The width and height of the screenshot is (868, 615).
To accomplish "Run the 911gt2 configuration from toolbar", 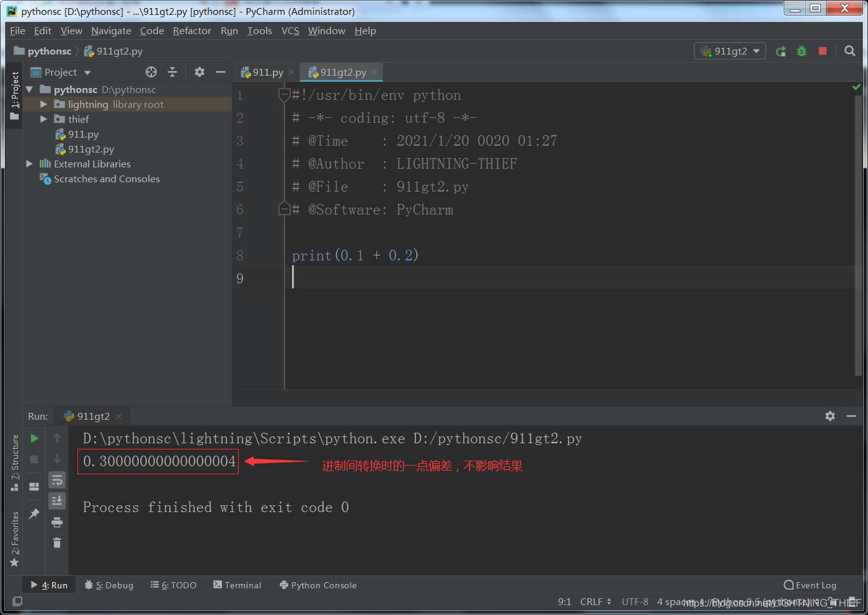I will (781, 51).
